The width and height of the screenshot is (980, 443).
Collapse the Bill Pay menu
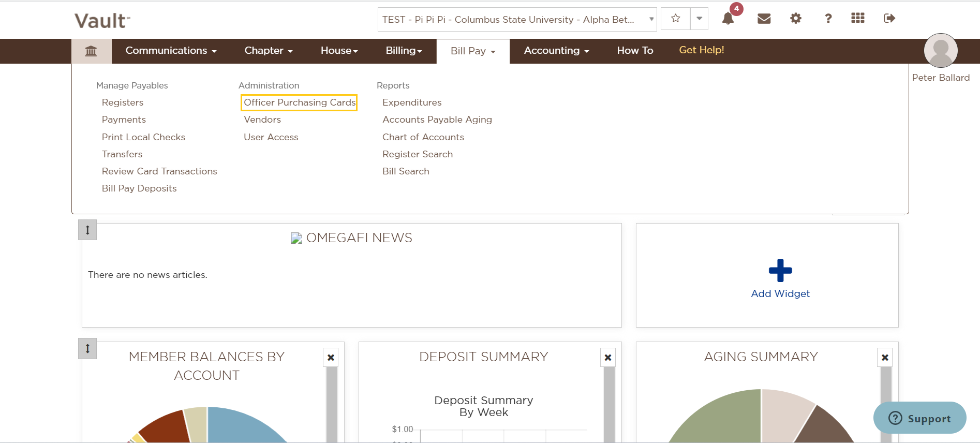click(473, 51)
